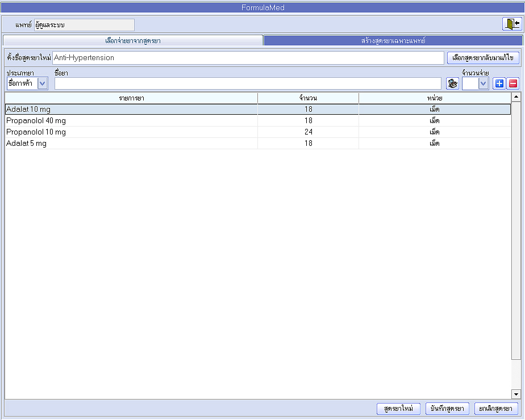Select the Adalat 5 mg row
Viewport: 525px width, 420px height.
click(258, 143)
